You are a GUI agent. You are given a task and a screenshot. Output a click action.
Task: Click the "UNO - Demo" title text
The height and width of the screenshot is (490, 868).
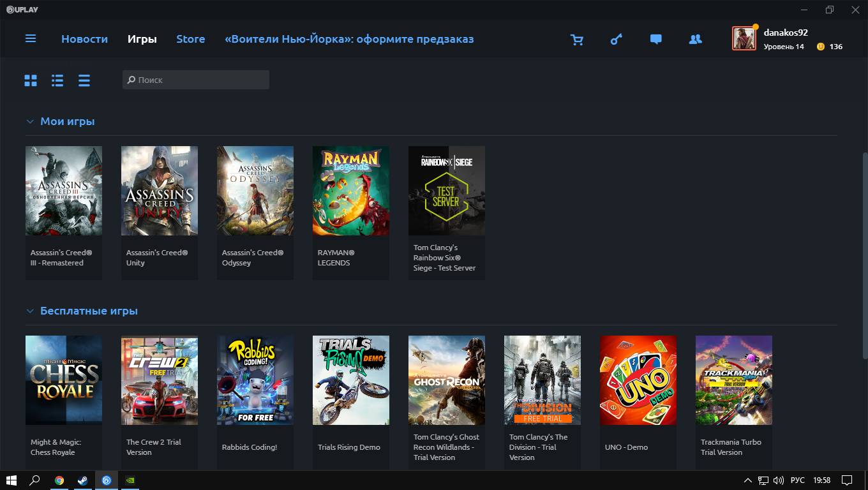626,447
